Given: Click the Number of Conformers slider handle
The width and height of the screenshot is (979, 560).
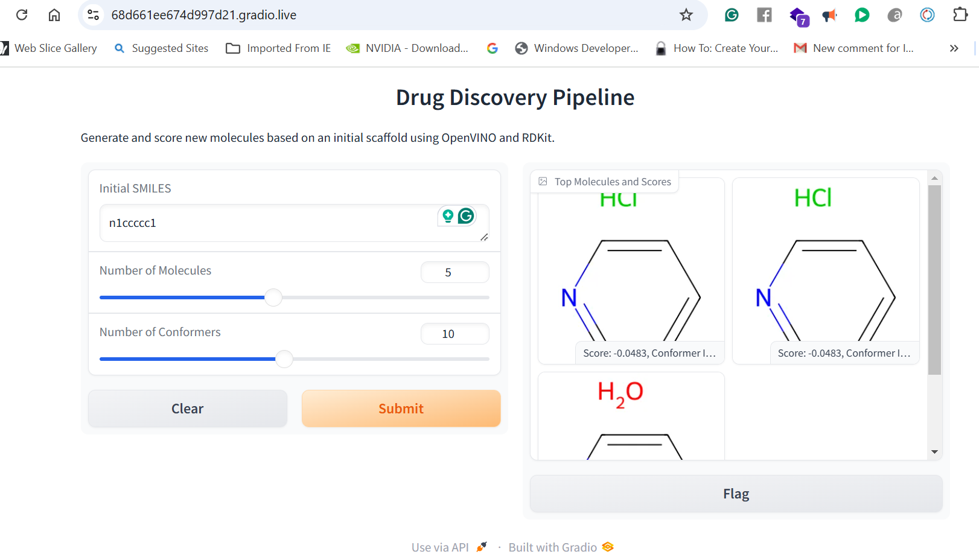Looking at the screenshot, I should point(284,359).
